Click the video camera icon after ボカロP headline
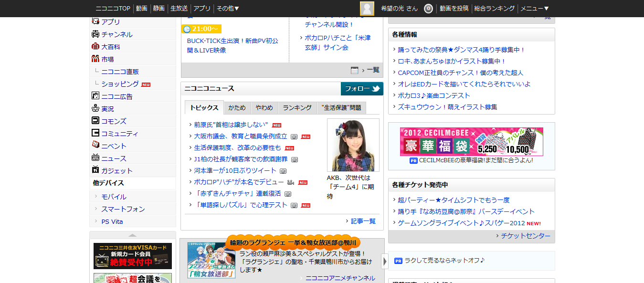 coord(290,182)
